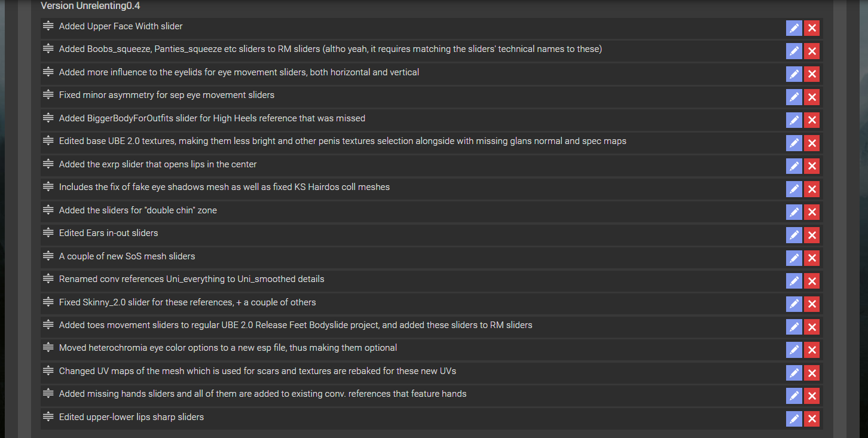This screenshot has height=438, width=868.
Task: Edit the 'Edited base UBE 2.0 textures' entry
Action: click(x=793, y=143)
